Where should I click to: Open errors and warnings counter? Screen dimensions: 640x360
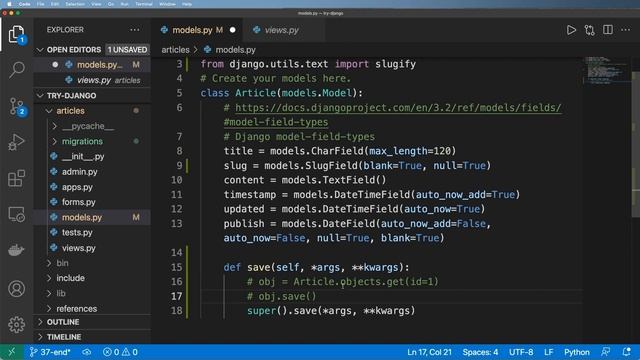120,352
